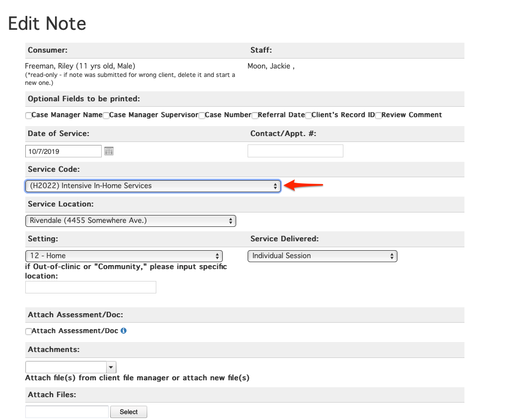Click the Date of Service field
This screenshot has width=522, height=420.
pyautogui.click(x=63, y=150)
